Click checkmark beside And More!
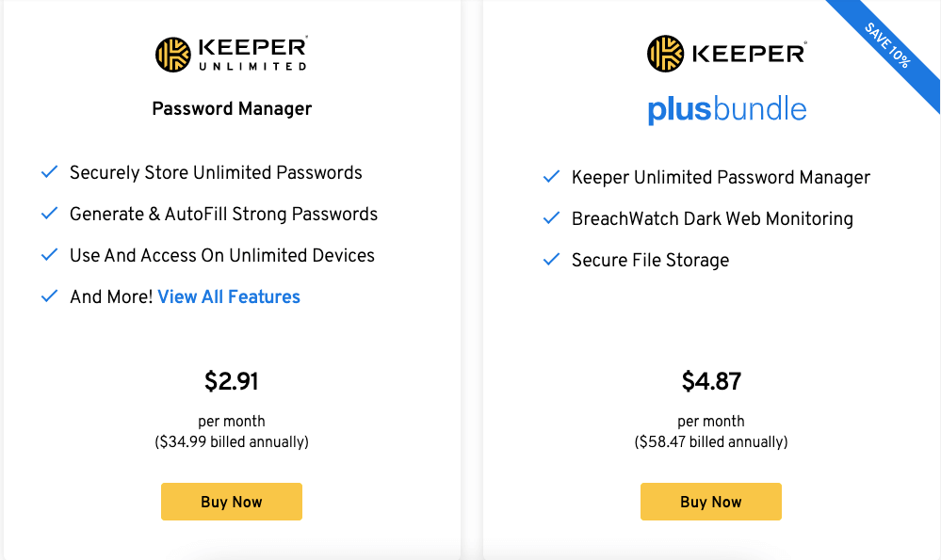The width and height of the screenshot is (941, 560). (x=49, y=296)
